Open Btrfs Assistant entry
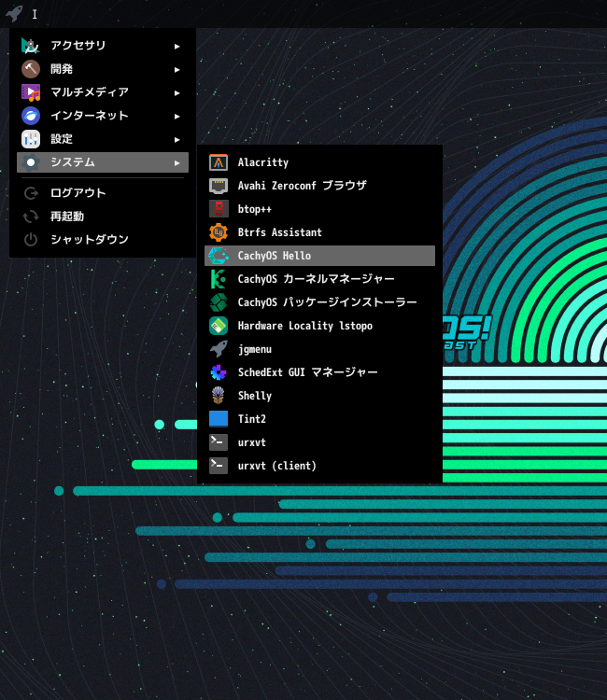 click(319, 232)
